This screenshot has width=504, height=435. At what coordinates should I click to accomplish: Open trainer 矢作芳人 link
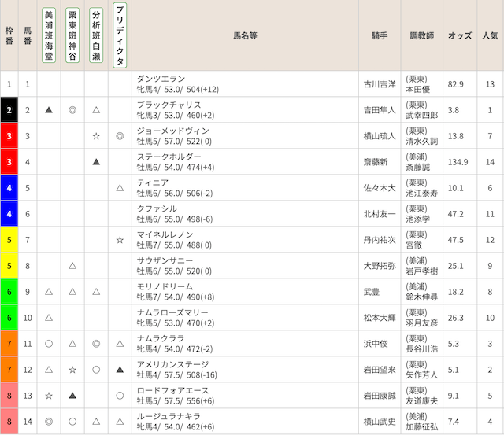[x=422, y=374]
